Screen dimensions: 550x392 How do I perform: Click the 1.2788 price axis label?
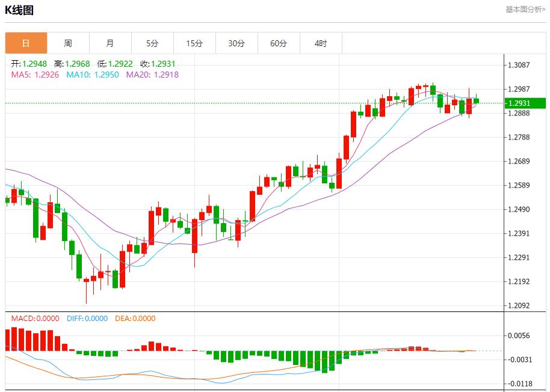pyautogui.click(x=519, y=137)
